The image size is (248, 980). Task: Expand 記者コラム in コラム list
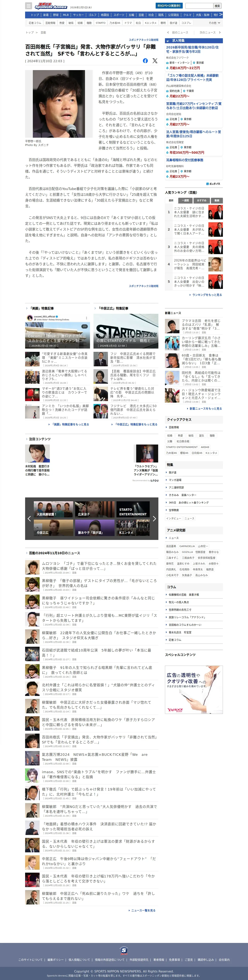(194, 640)
